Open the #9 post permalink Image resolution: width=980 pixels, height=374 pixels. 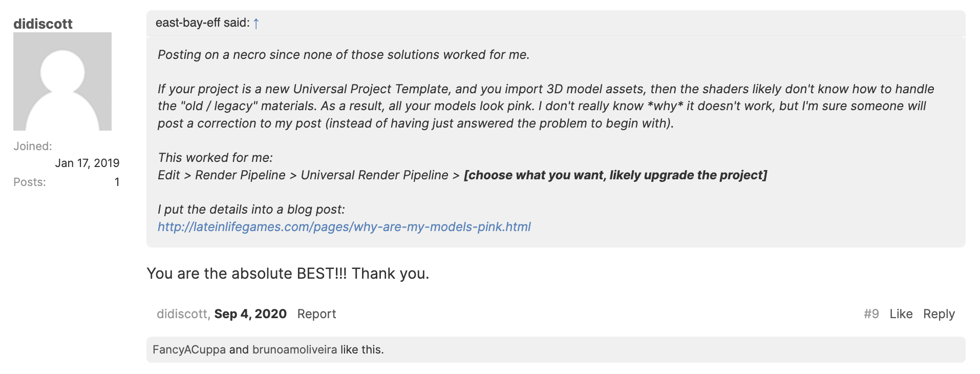click(871, 314)
